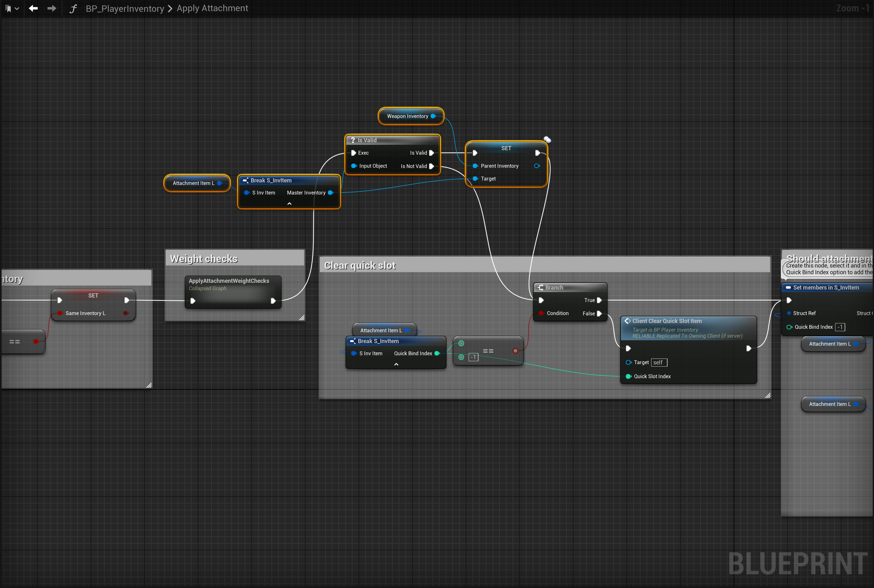Click the function icon beside BP_PlayerInventory

click(73, 8)
